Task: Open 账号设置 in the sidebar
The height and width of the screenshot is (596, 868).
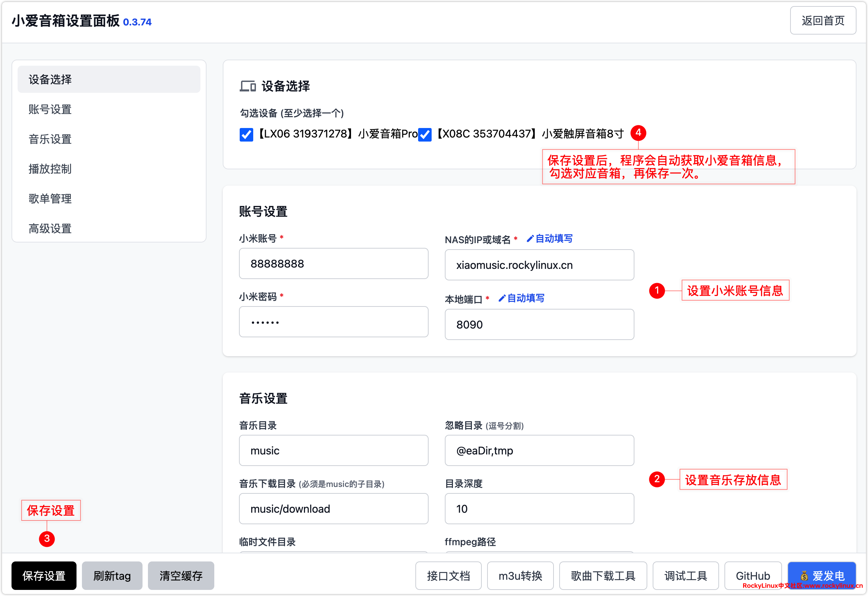Action: click(x=50, y=109)
